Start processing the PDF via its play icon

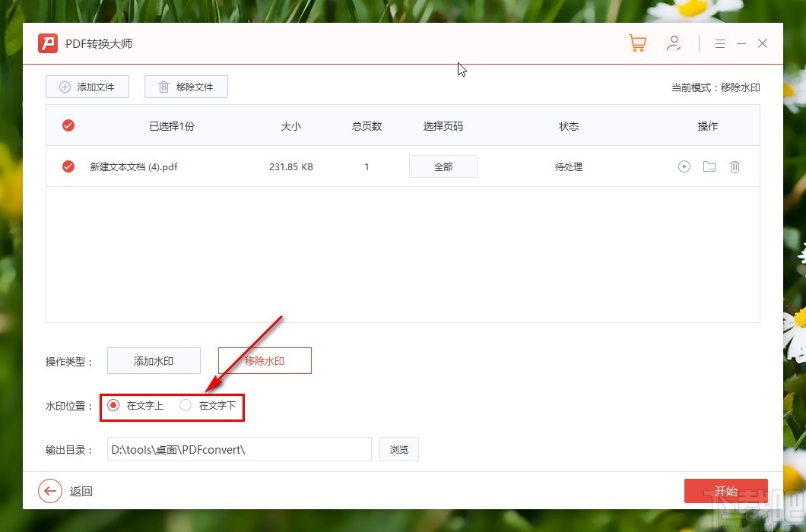pyautogui.click(x=684, y=166)
